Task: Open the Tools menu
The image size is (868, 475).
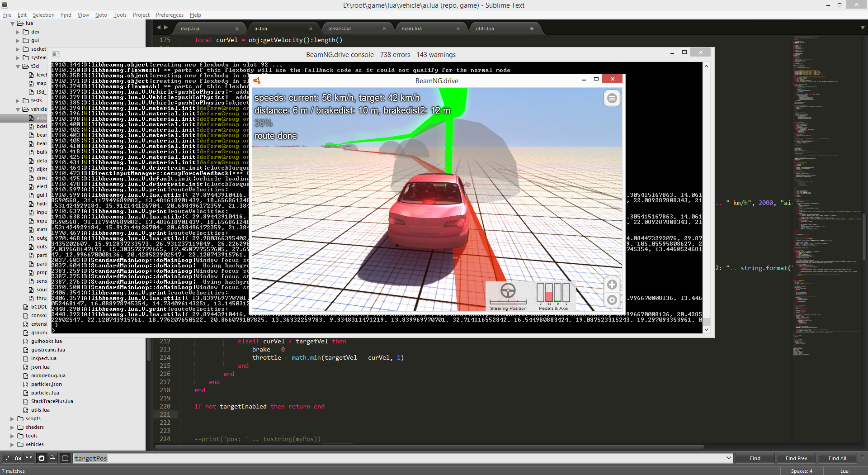Action: coord(120,15)
